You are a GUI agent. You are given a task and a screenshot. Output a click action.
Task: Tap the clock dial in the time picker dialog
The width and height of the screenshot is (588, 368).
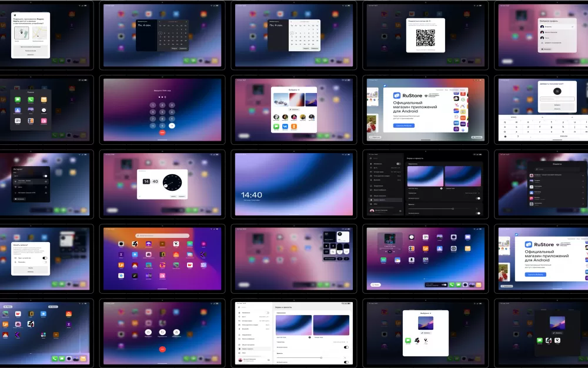[x=172, y=182]
